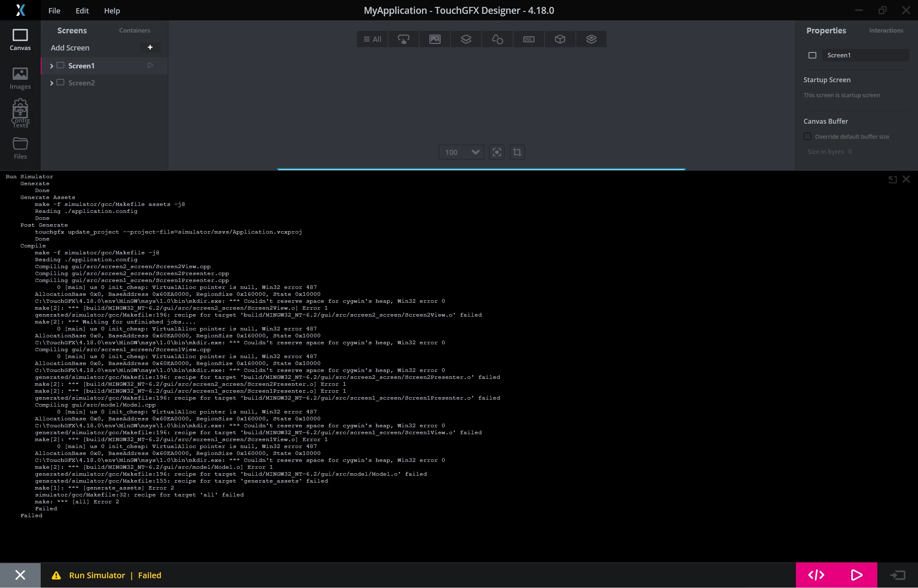Click the Generate Code button
This screenshot has width=918, height=588.
coord(816,575)
